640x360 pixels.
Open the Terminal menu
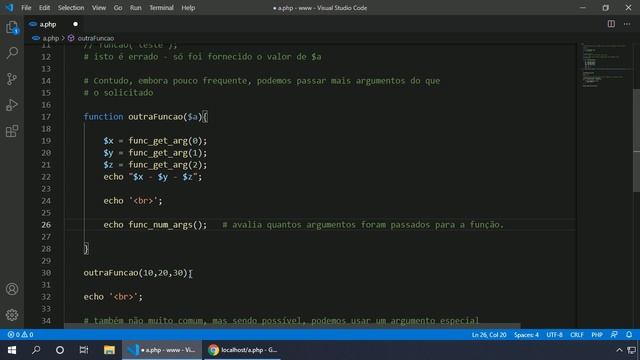pyautogui.click(x=161, y=8)
